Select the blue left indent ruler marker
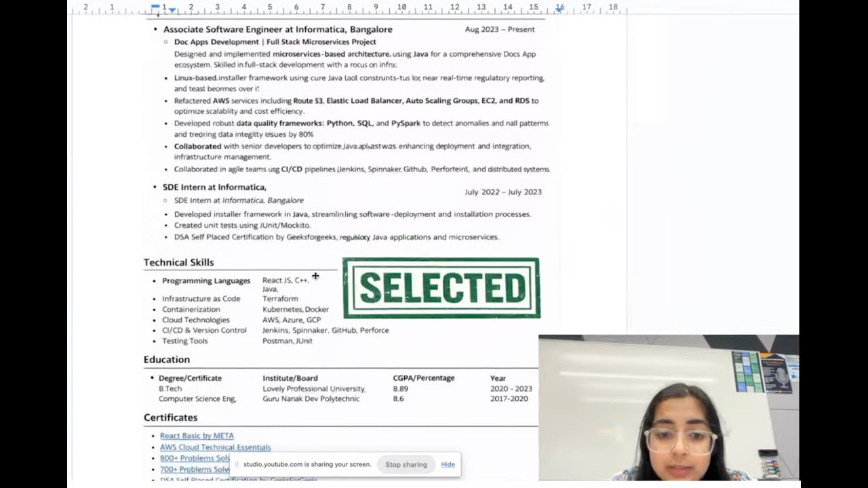The width and height of the screenshot is (868, 488). click(x=156, y=7)
